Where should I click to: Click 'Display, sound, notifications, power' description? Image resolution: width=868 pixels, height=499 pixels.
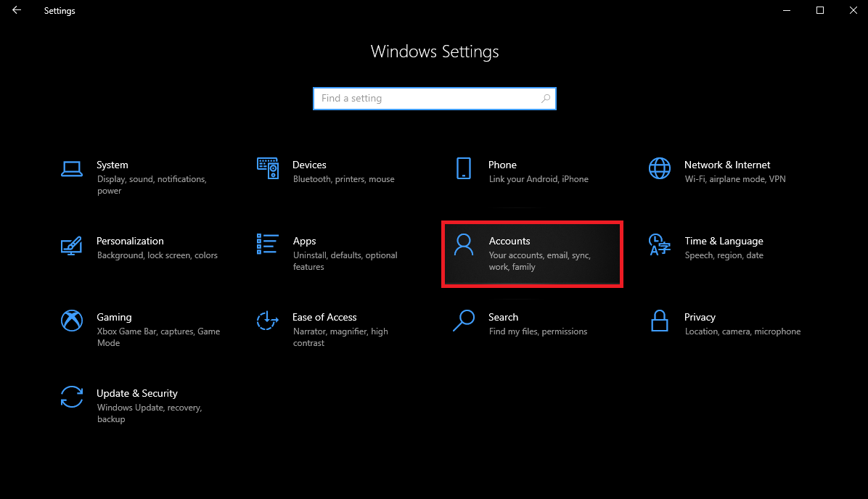coord(152,185)
